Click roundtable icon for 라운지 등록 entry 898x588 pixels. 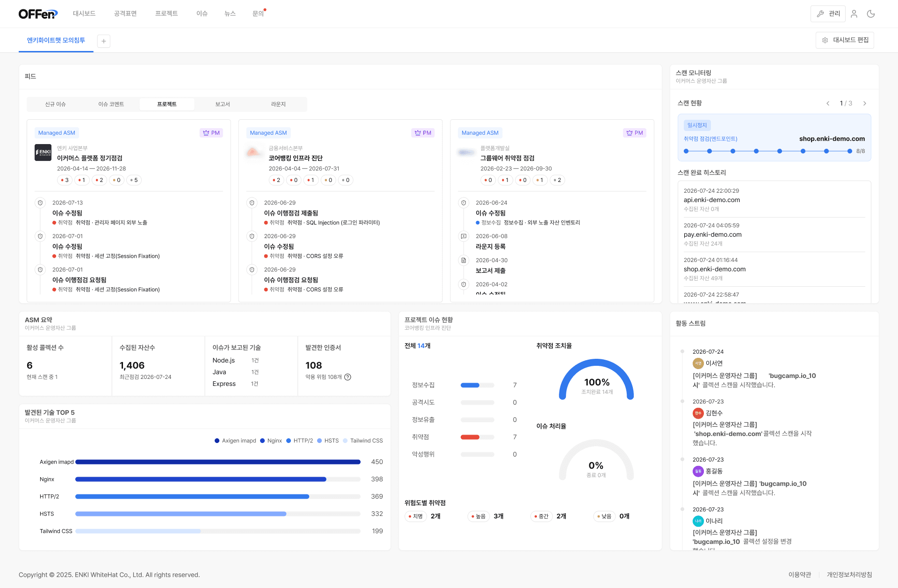tap(463, 236)
